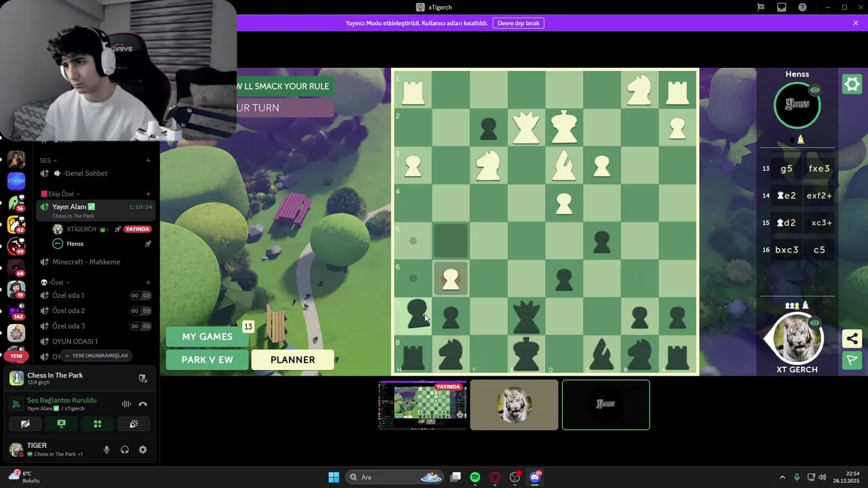Open the Discord inbox icon in title bar
Viewport: 868px width, 488px height.
point(781,7)
